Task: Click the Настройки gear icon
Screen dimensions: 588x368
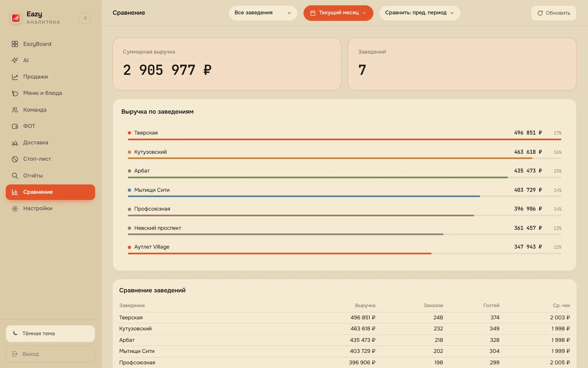Action: 15,208
